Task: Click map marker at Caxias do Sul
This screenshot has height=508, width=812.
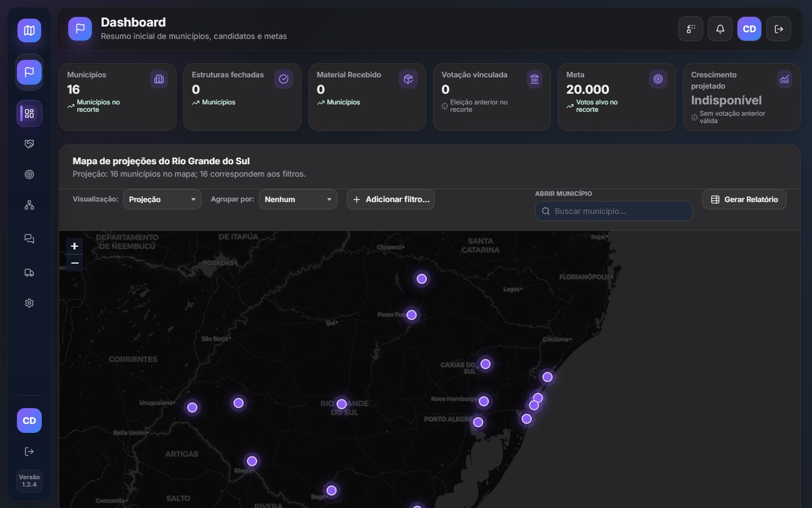Action: pos(486,364)
